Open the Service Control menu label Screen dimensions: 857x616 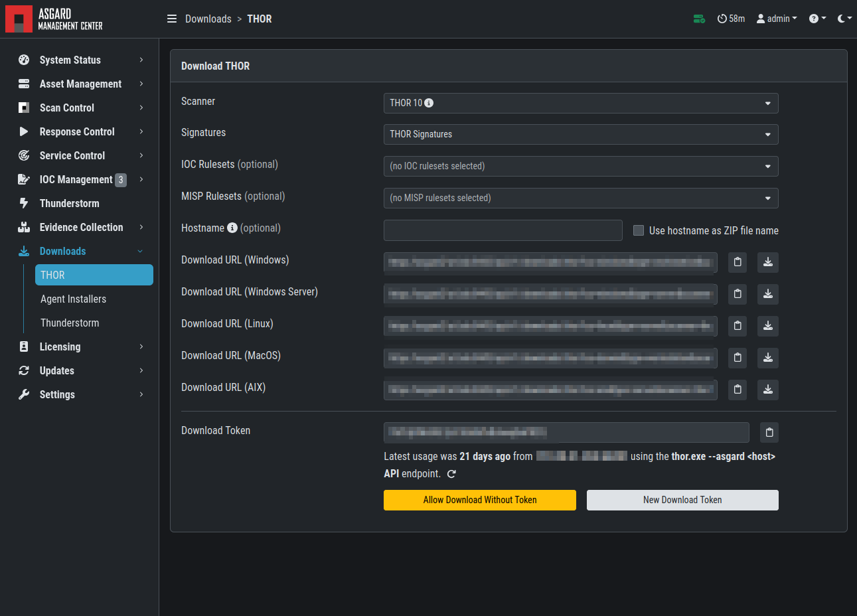pyautogui.click(x=72, y=155)
